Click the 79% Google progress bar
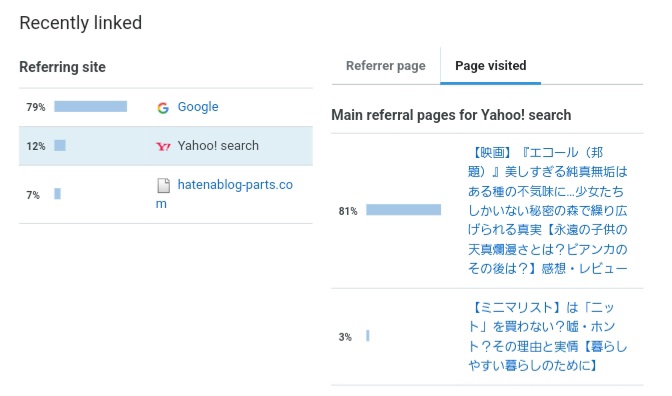The height and width of the screenshot is (396, 672). pyautogui.click(x=90, y=106)
